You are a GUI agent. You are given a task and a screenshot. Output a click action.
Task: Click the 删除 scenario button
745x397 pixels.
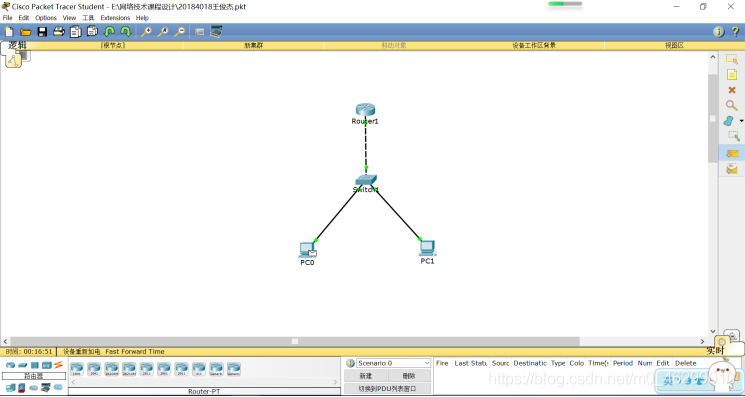[x=409, y=376]
